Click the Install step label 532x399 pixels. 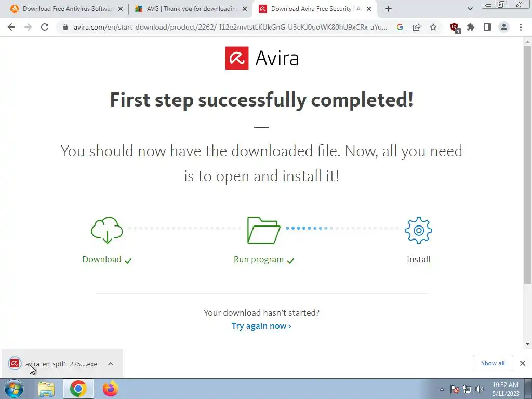pos(418,260)
